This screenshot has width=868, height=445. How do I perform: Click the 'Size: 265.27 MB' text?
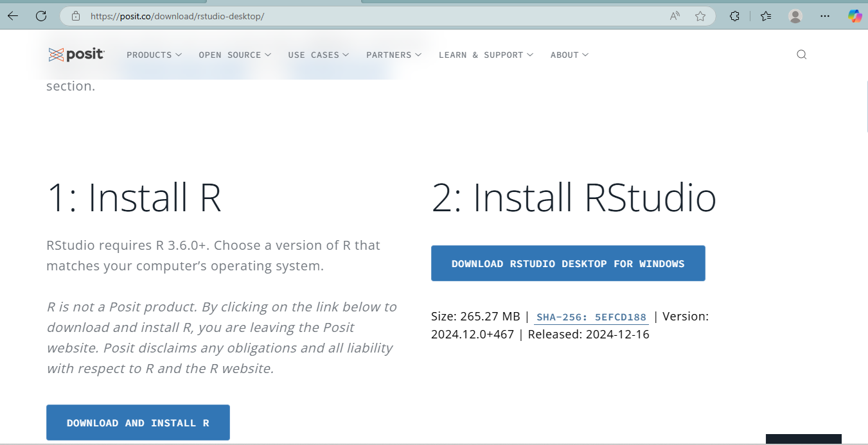[475, 317]
